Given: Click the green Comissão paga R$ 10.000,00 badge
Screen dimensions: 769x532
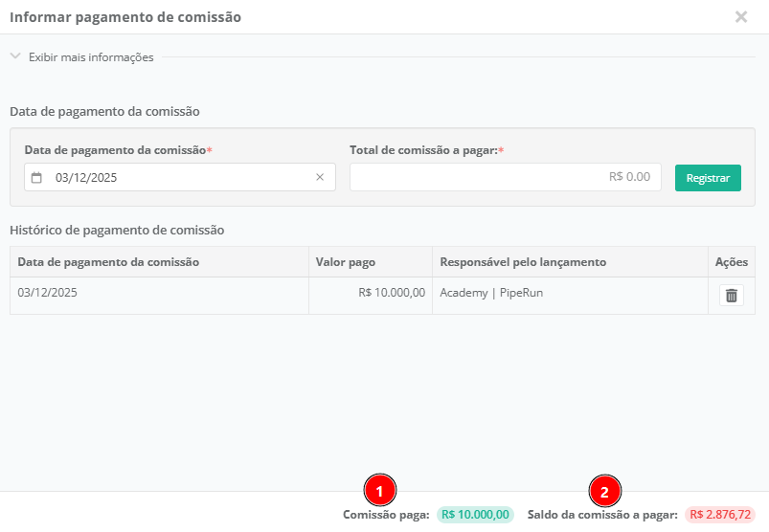Looking at the screenshot, I should point(476,515).
